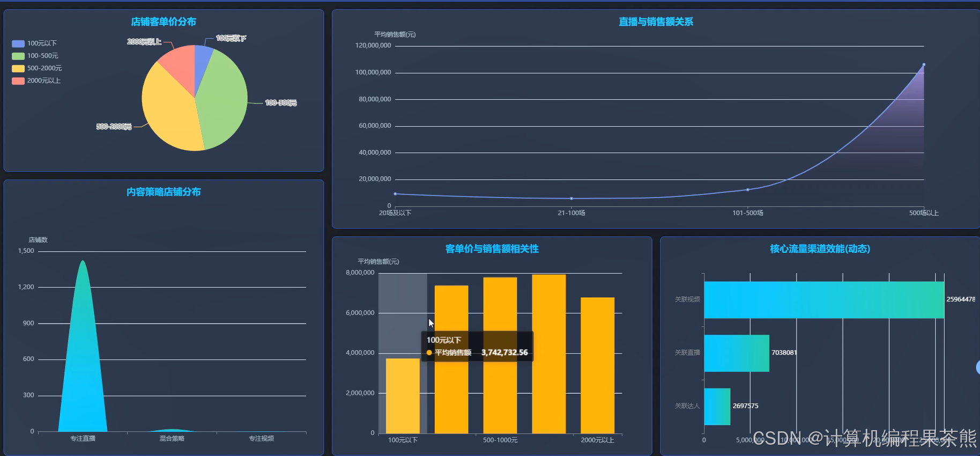
Task: Toggle the 500-2000元 legend entry
Action: click(x=37, y=68)
